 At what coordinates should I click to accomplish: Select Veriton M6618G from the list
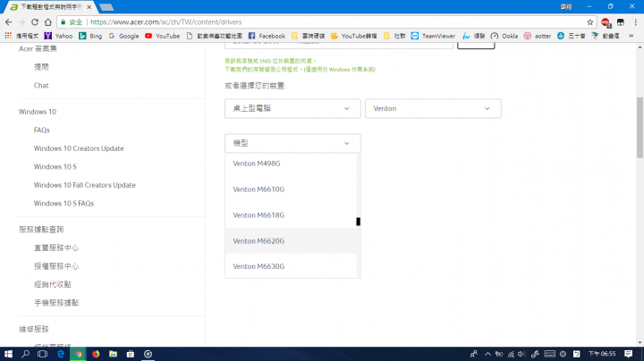(291, 215)
